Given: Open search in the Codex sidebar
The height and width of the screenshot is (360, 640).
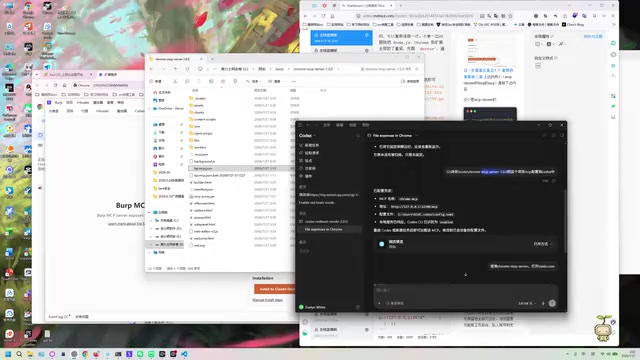Looking at the screenshot, I should pos(358,136).
